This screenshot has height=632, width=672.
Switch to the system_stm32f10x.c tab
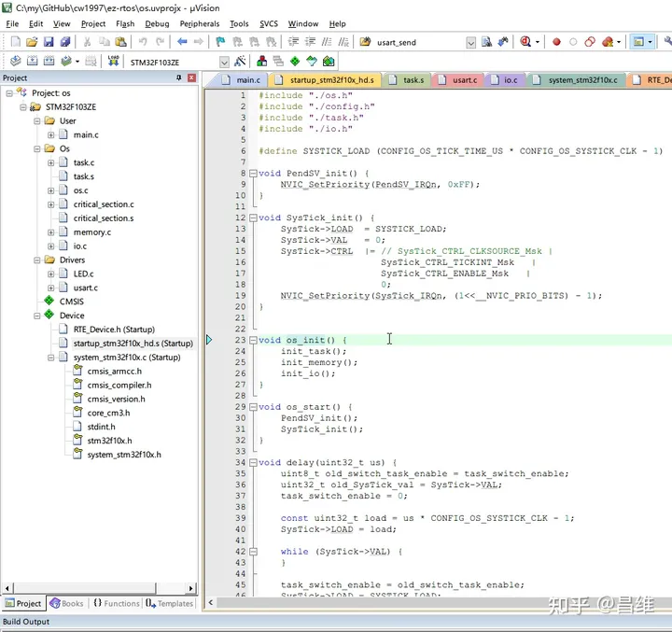[576, 80]
